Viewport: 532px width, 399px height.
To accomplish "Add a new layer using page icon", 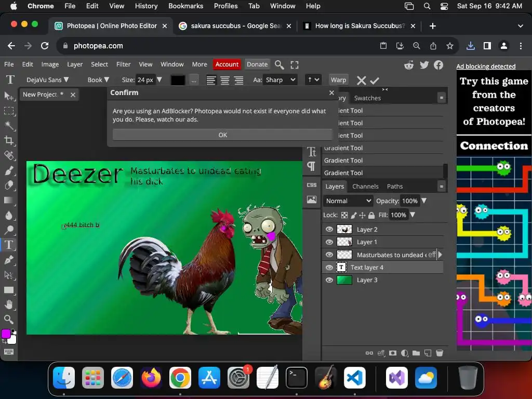I will pyautogui.click(x=428, y=353).
